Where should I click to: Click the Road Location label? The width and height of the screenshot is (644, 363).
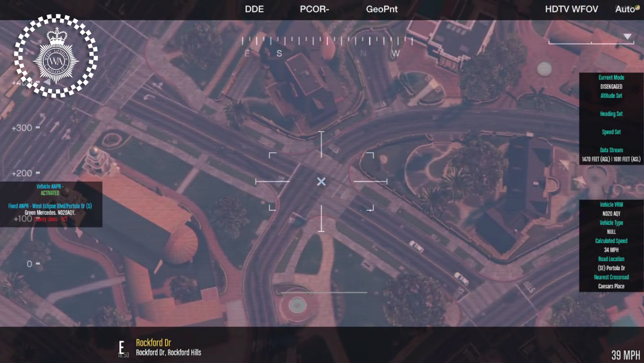click(612, 259)
